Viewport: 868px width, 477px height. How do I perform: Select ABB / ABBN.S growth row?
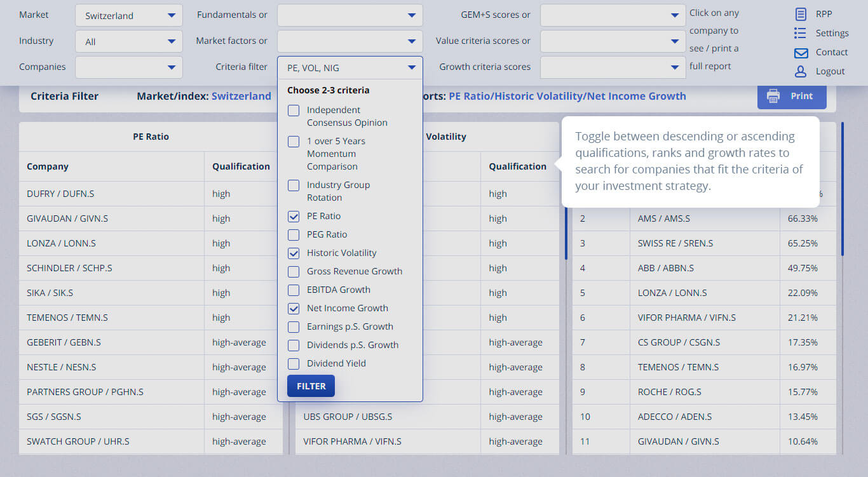(704, 268)
